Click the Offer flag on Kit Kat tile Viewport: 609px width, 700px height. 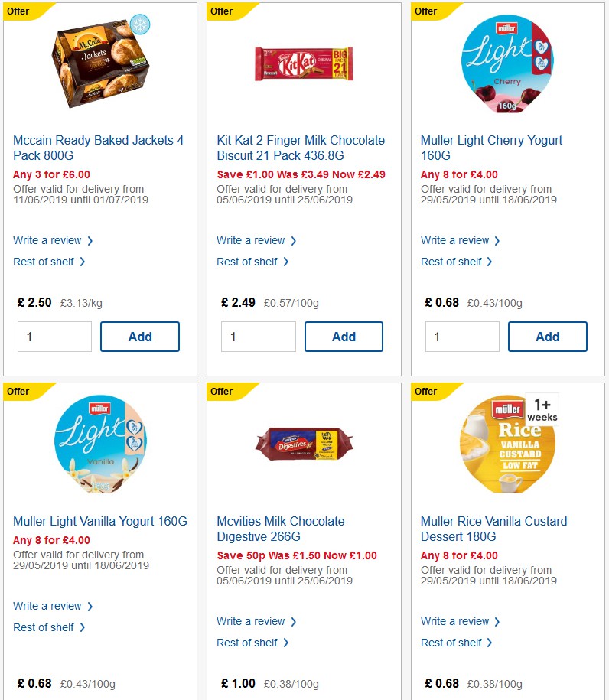tap(223, 11)
